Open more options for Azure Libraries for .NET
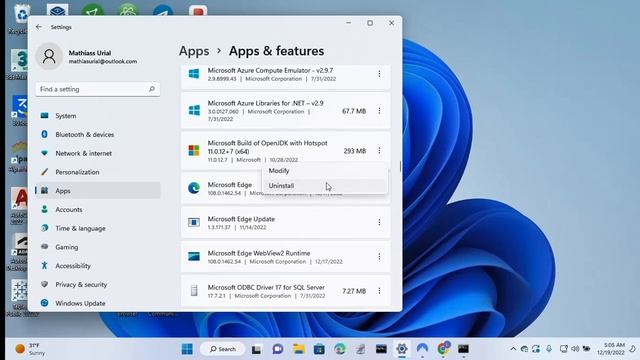 tap(379, 111)
